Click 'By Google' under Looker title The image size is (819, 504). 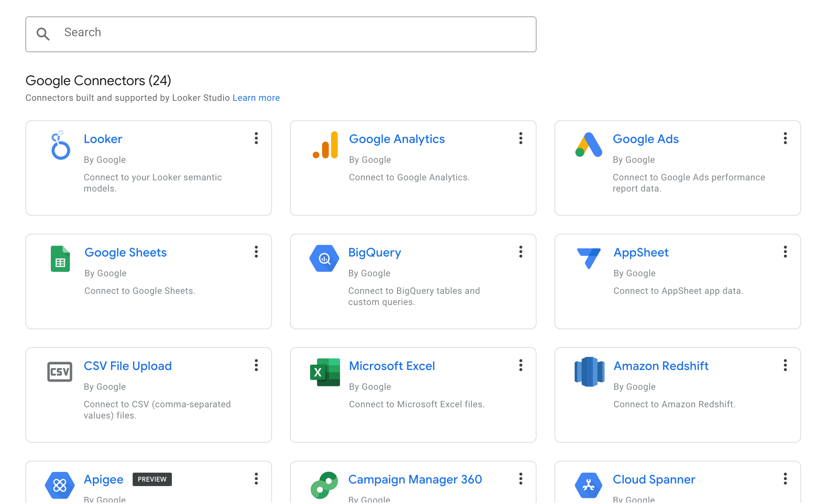click(x=105, y=160)
